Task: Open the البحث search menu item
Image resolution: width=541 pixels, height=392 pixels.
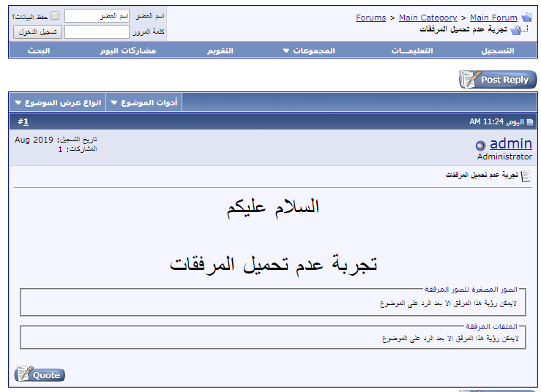Action: click(x=39, y=50)
